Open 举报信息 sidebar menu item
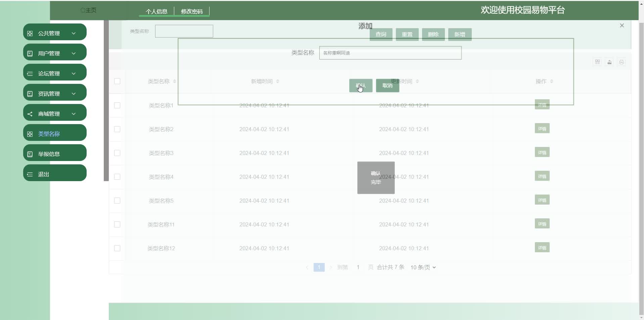 point(55,153)
